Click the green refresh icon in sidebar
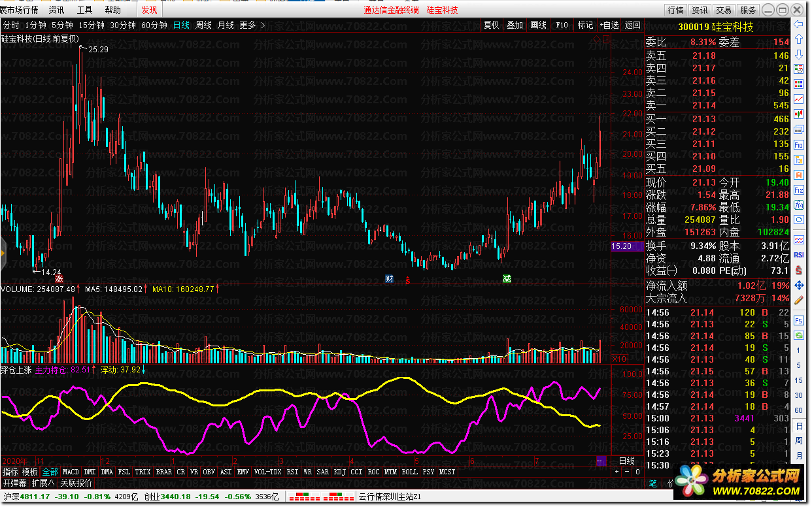Screen dimensions: 812x507 (798, 335)
